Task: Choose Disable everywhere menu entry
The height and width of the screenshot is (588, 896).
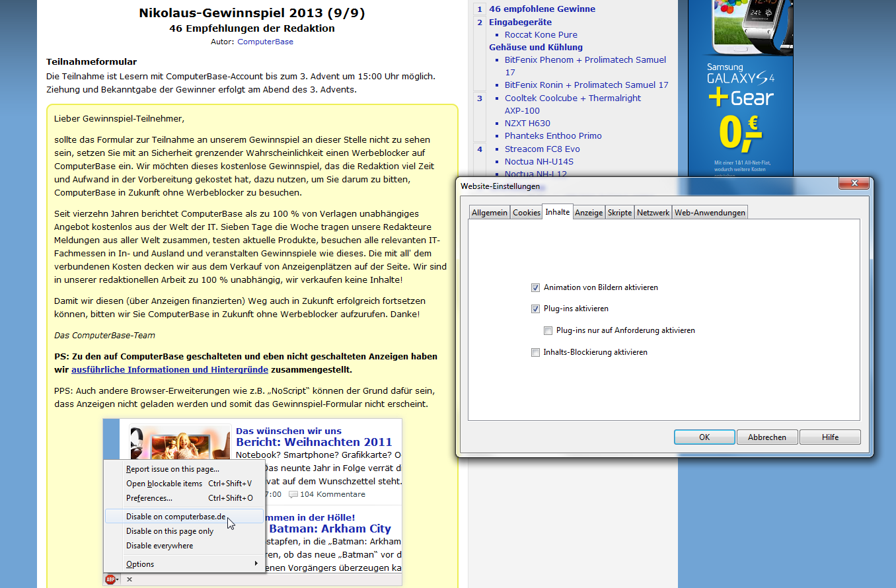Action: (x=184, y=546)
